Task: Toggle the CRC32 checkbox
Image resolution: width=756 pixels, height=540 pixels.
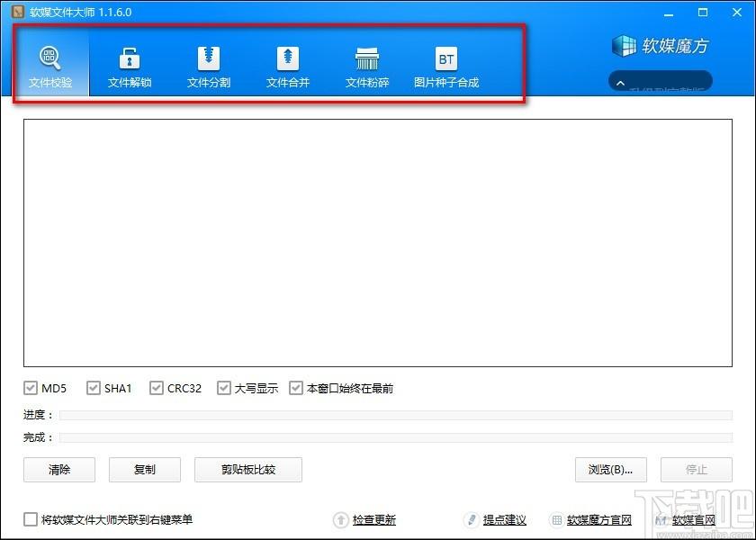Action: tap(156, 388)
